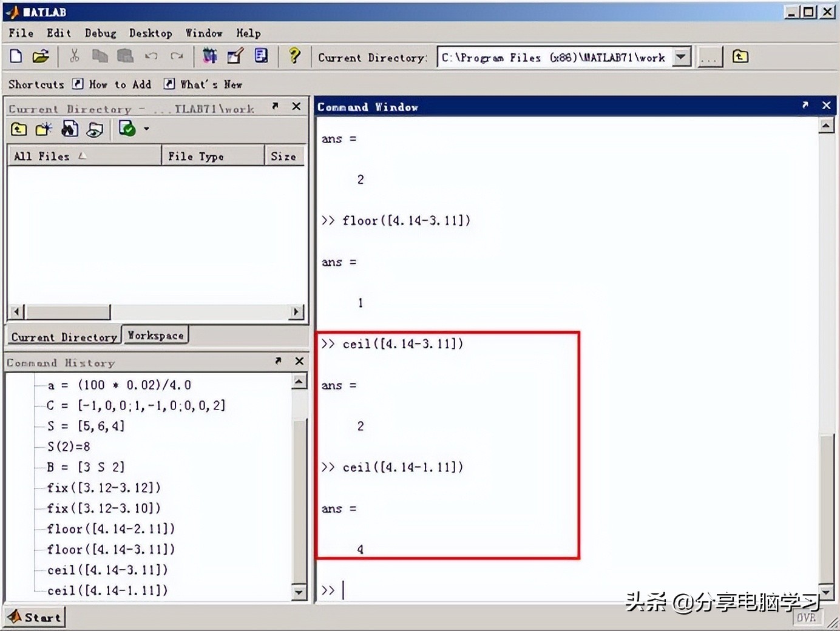Click the Copy icon in toolbar
This screenshot has width=840, height=631.
coord(100,56)
